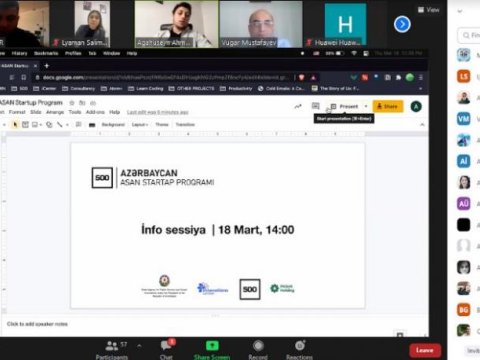Open the Layout dropdown
This screenshot has width=480, height=360.
coord(139,125)
